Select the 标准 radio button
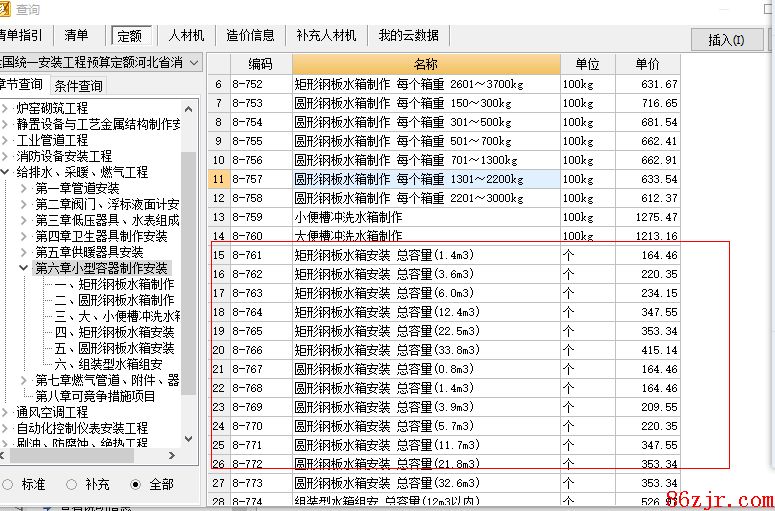 [8, 484]
